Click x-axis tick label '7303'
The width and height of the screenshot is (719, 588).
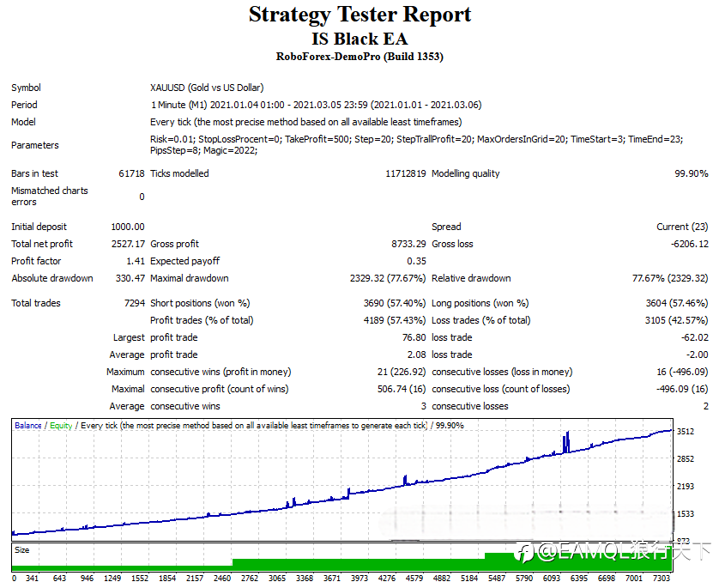(x=662, y=579)
